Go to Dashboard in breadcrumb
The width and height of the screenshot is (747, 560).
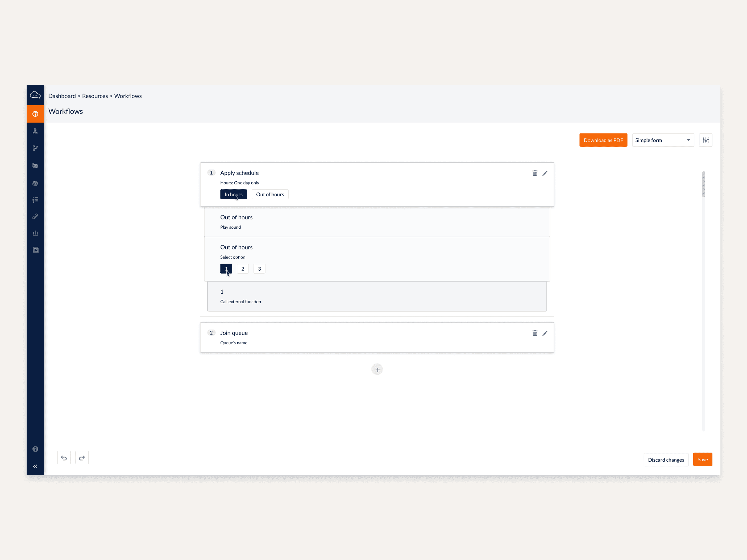point(62,96)
